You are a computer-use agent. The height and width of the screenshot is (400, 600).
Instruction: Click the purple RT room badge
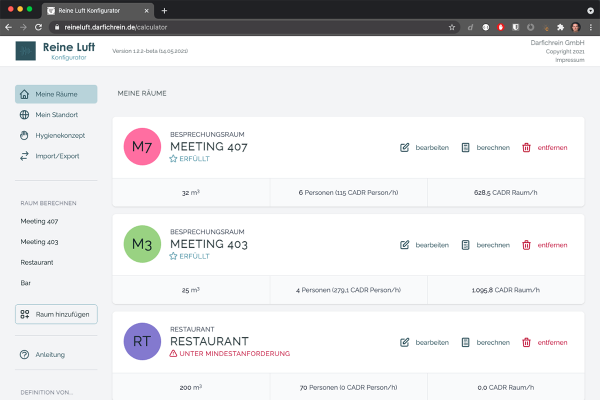click(142, 342)
